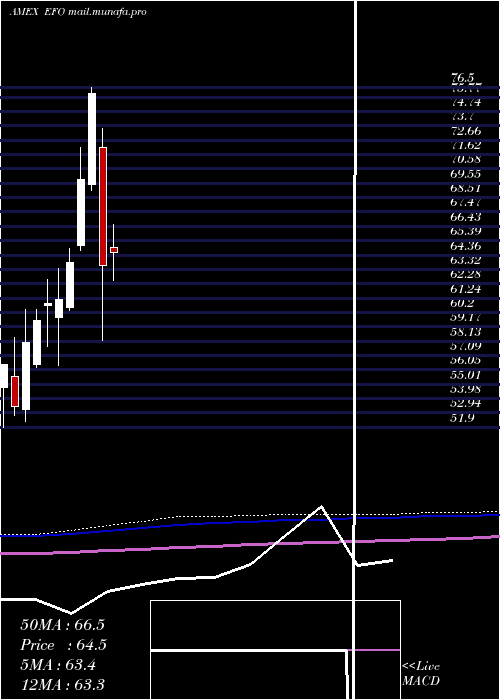Click the 68.51 price axis label
The height and width of the screenshot is (700, 500).
tap(466, 188)
